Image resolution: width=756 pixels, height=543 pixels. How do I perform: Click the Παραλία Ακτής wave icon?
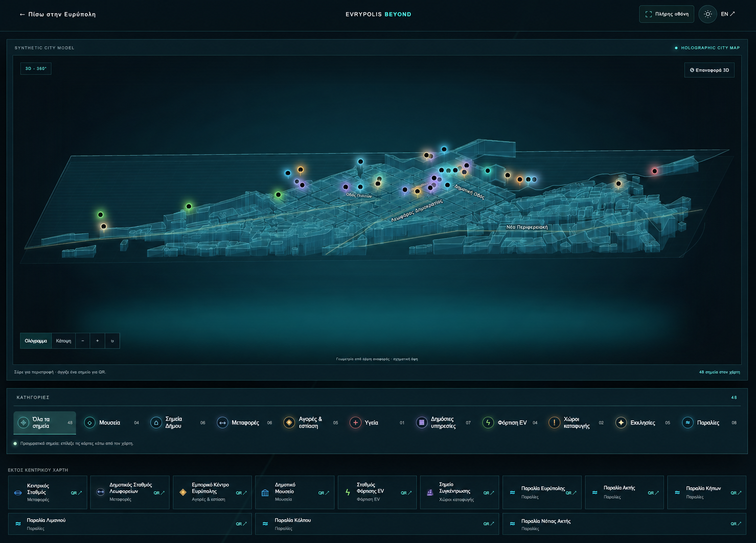pos(595,492)
